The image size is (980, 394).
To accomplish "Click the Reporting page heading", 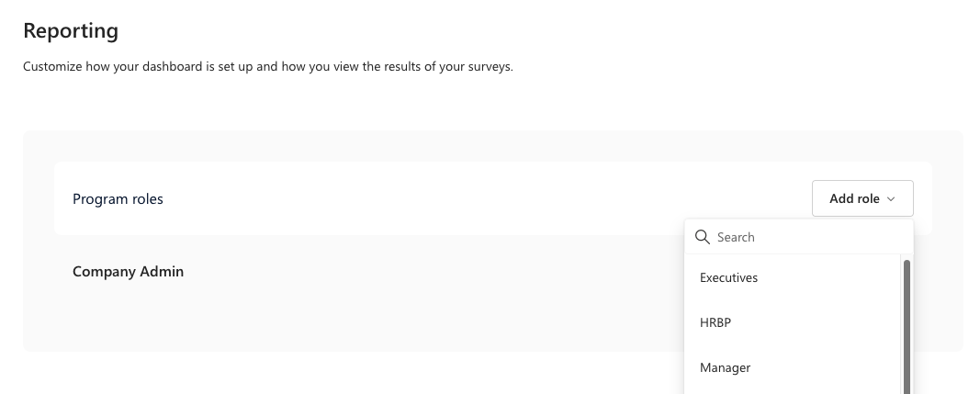I will click(71, 30).
